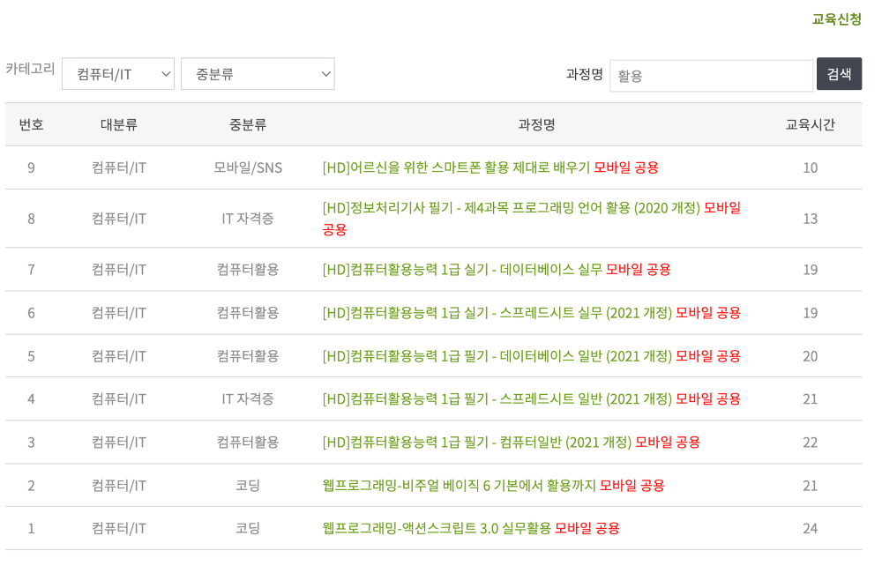
Task: Click education time value 22 in row 3
Action: [810, 443]
